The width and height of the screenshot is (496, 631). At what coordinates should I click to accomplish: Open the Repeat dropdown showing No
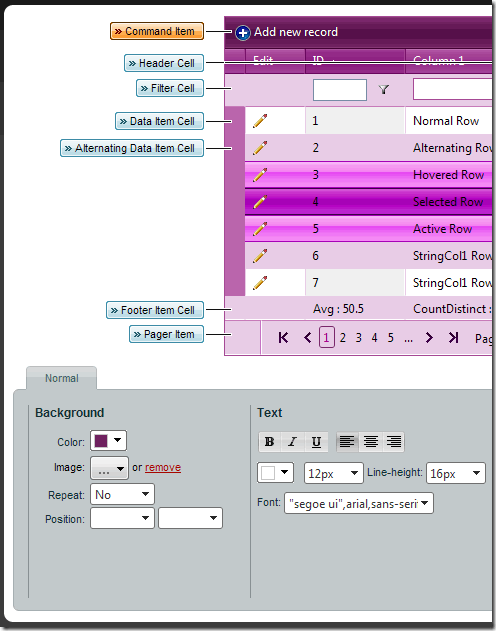tap(122, 495)
